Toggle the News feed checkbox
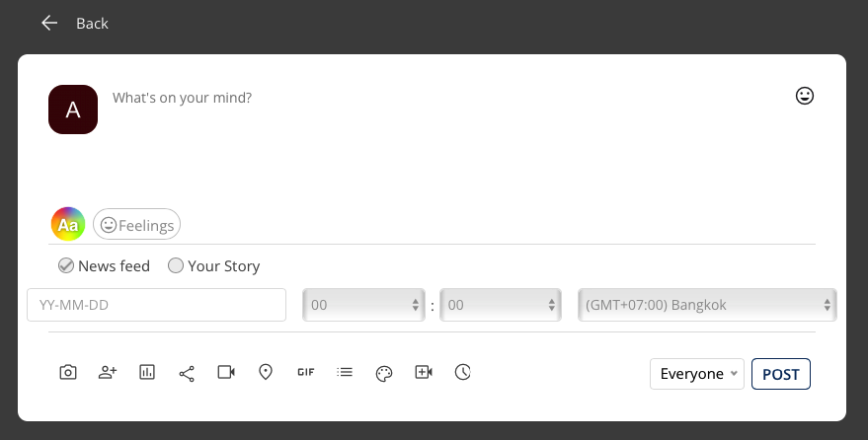 click(66, 266)
